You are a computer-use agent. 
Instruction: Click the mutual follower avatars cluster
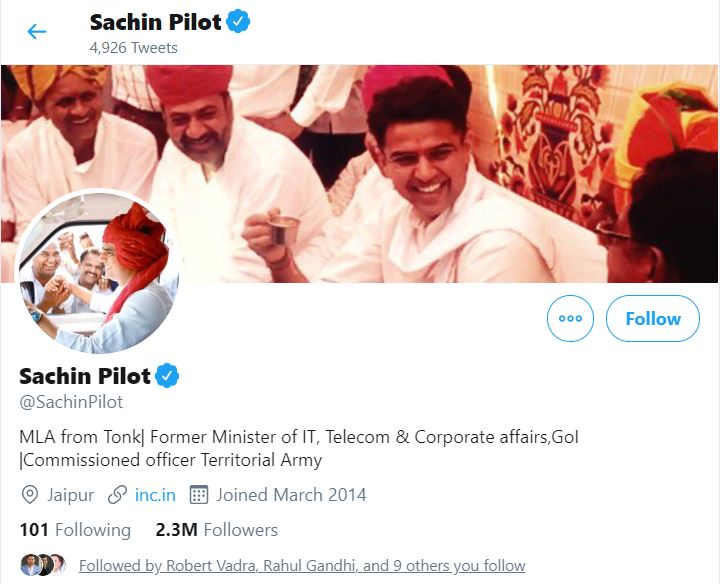pos(42,565)
